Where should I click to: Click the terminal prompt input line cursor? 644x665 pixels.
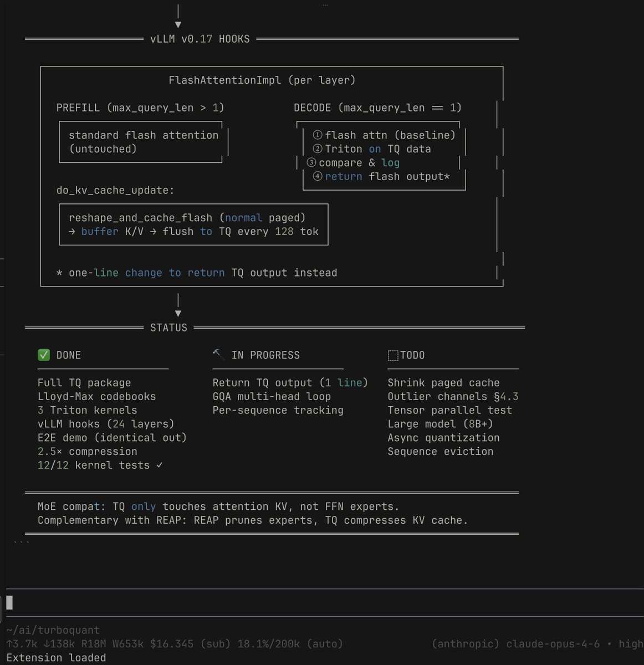pos(9,602)
